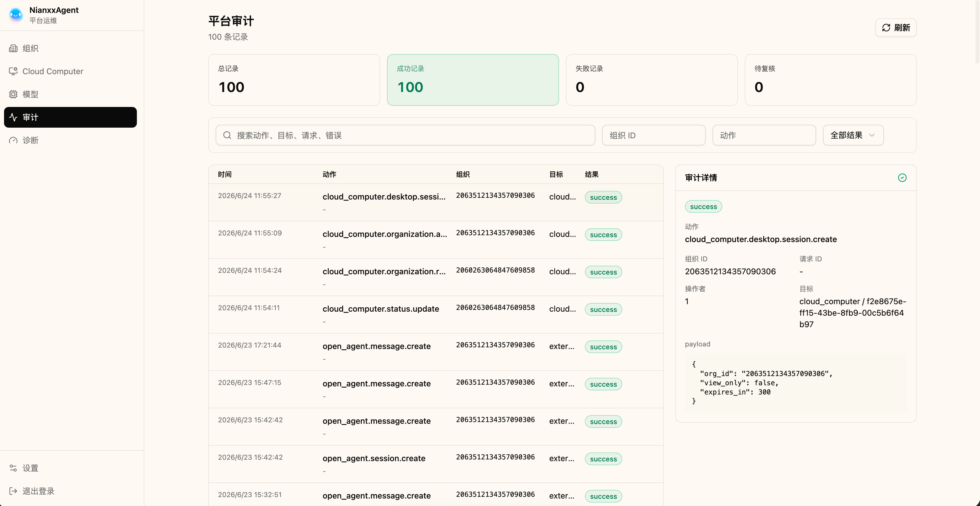Click the 动作 column header
The height and width of the screenshot is (506, 980).
[329, 174]
